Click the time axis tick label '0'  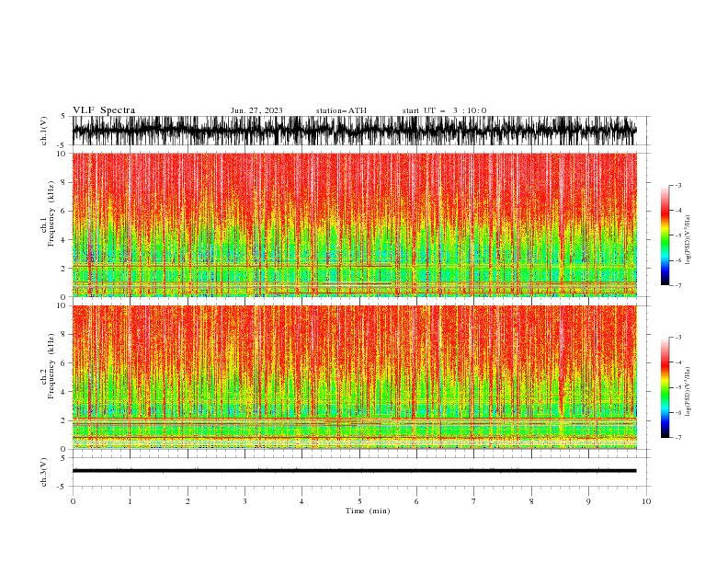pyautogui.click(x=73, y=501)
